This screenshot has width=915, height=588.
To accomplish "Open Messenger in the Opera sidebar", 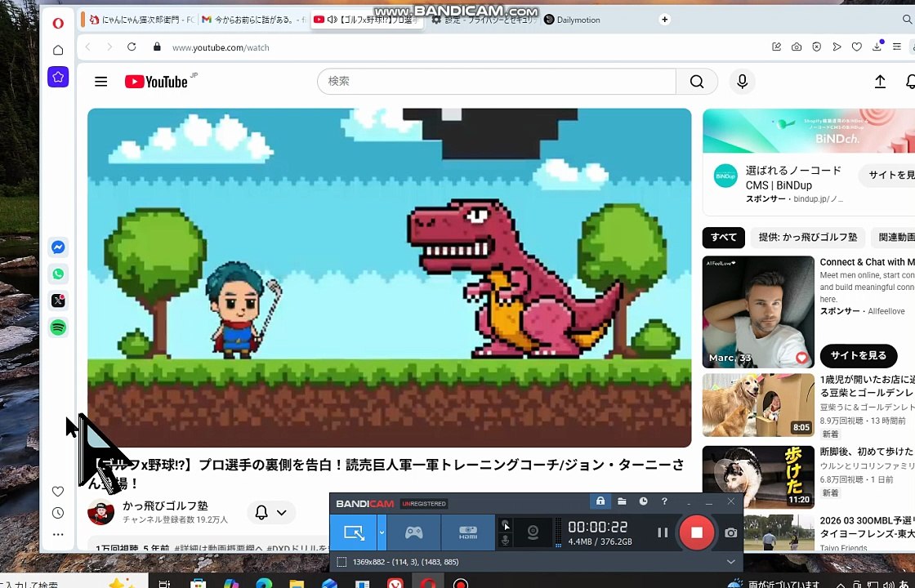I will tap(58, 247).
